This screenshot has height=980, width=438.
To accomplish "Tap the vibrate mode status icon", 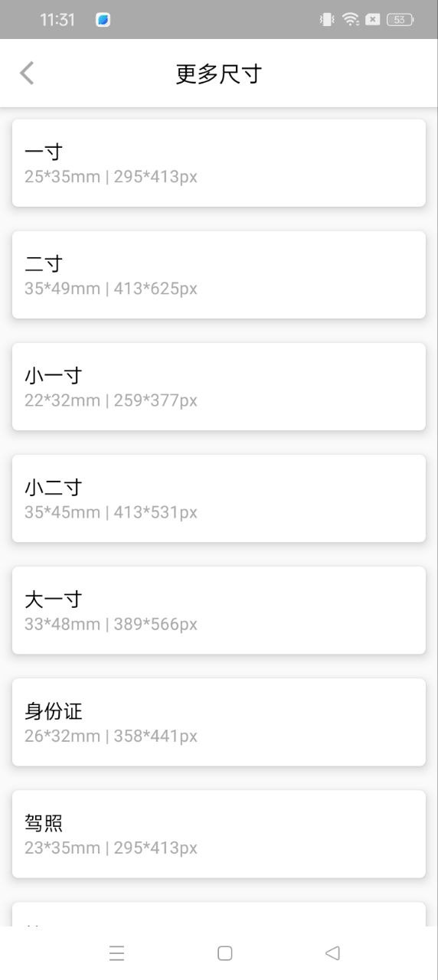I will point(327,20).
